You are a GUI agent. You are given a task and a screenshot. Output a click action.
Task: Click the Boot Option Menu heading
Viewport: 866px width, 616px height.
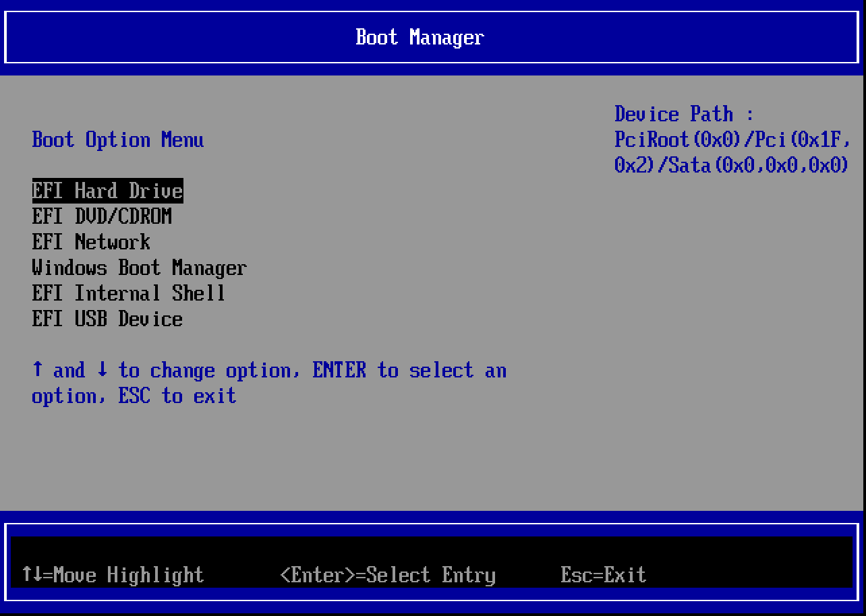(118, 140)
